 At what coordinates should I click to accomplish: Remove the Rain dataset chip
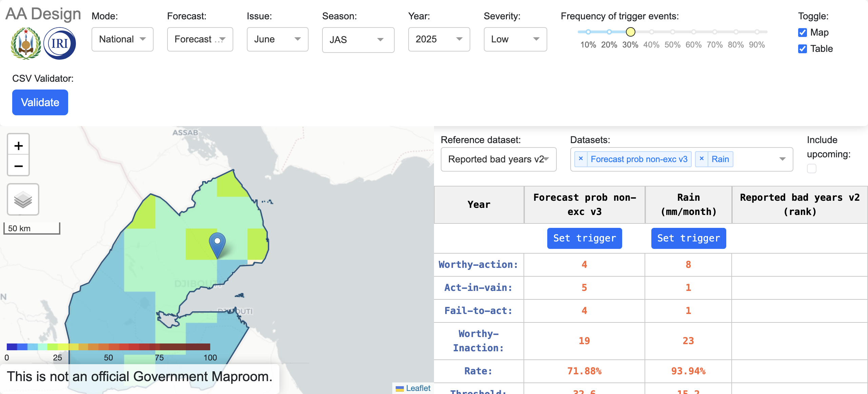tap(702, 159)
